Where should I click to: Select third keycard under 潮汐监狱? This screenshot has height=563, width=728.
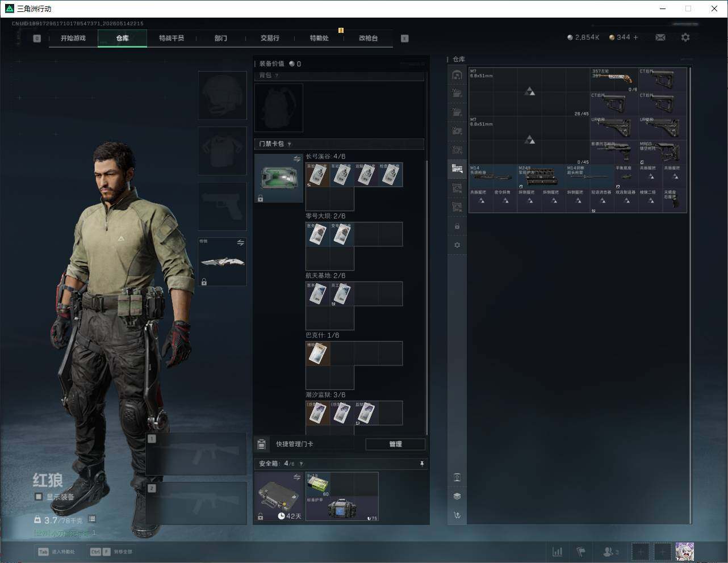point(366,413)
